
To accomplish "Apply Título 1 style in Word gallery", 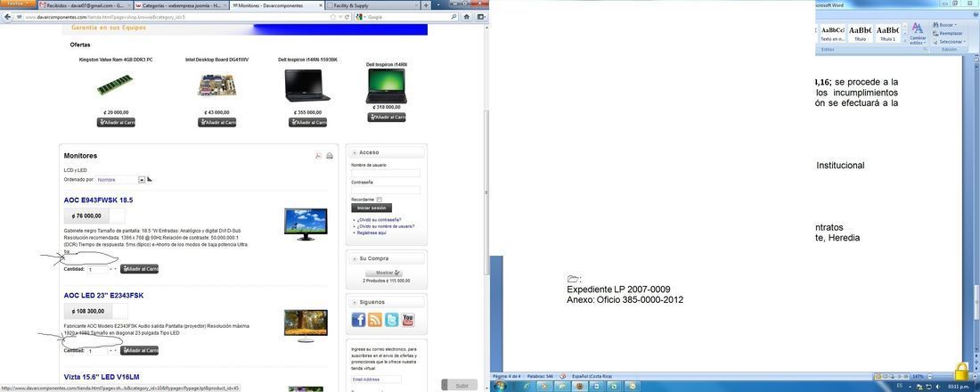I will tap(887, 33).
